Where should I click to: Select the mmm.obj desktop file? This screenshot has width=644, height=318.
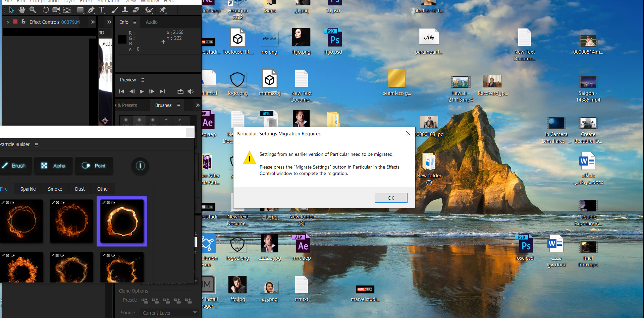270,83
